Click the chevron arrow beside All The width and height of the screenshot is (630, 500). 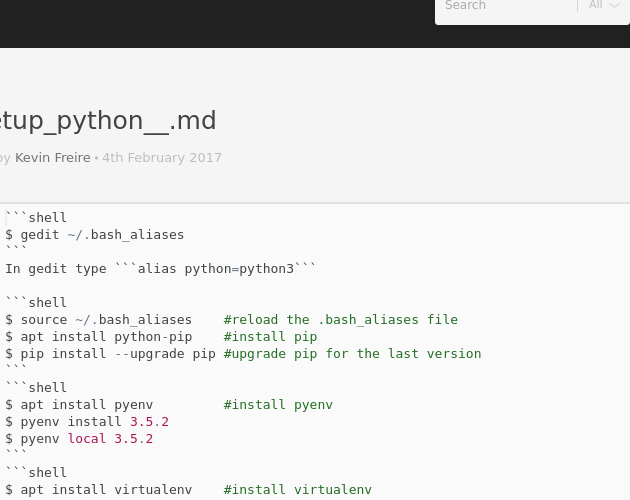pyautogui.click(x=614, y=6)
